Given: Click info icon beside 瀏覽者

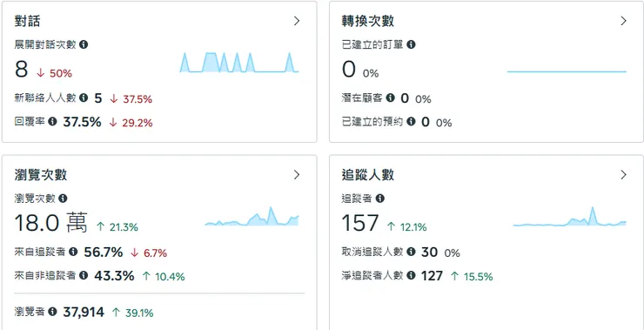Looking at the screenshot, I should (52, 312).
